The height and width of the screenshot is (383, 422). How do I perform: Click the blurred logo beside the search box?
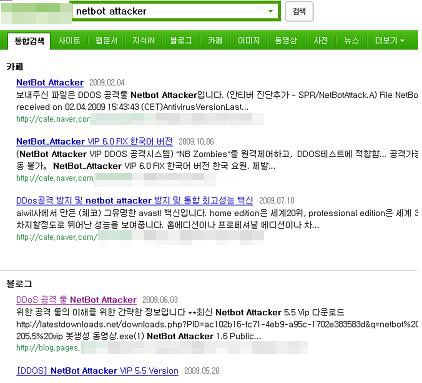pyautogui.click(x=36, y=13)
